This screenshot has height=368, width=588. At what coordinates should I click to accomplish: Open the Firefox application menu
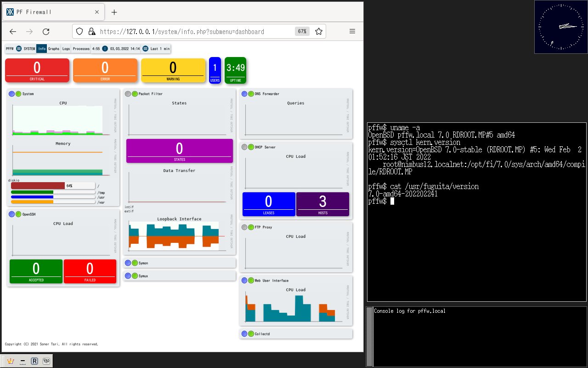(352, 32)
